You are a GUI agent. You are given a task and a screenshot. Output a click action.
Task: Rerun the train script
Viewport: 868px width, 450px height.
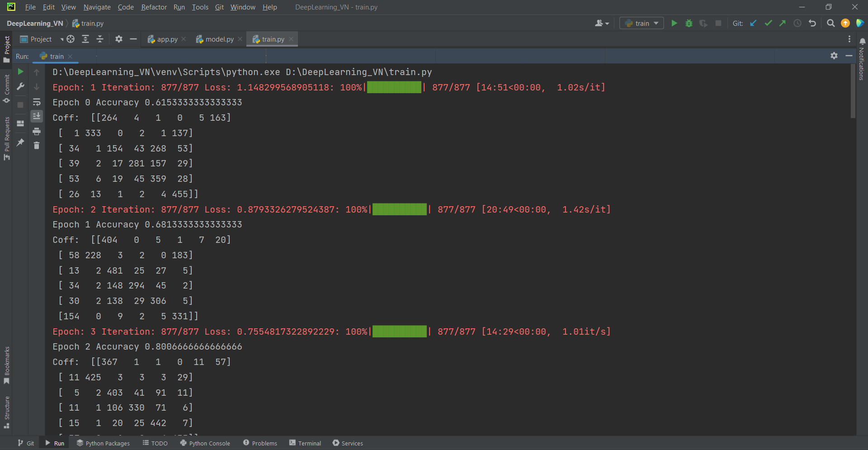(x=20, y=71)
